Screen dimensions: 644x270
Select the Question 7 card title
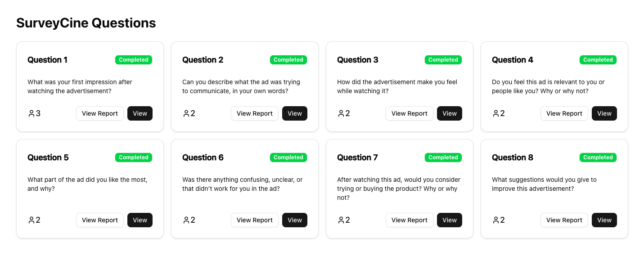tap(357, 157)
